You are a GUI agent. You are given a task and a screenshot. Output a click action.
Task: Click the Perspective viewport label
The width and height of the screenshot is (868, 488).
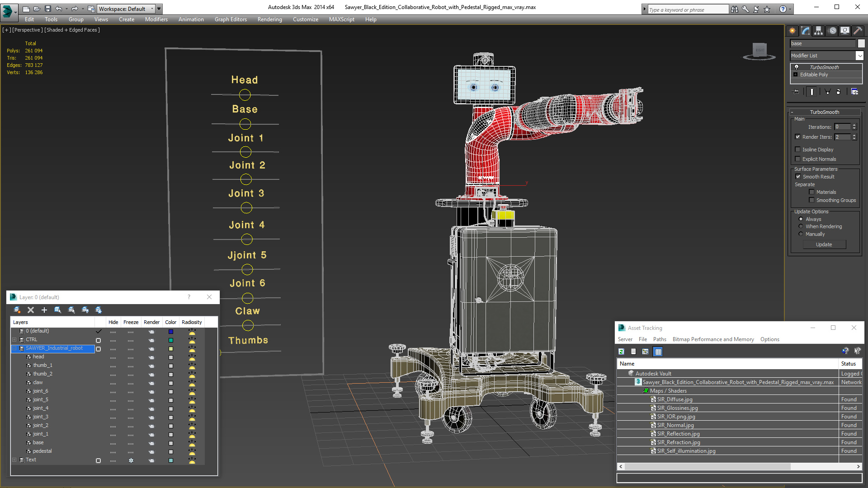tap(27, 30)
